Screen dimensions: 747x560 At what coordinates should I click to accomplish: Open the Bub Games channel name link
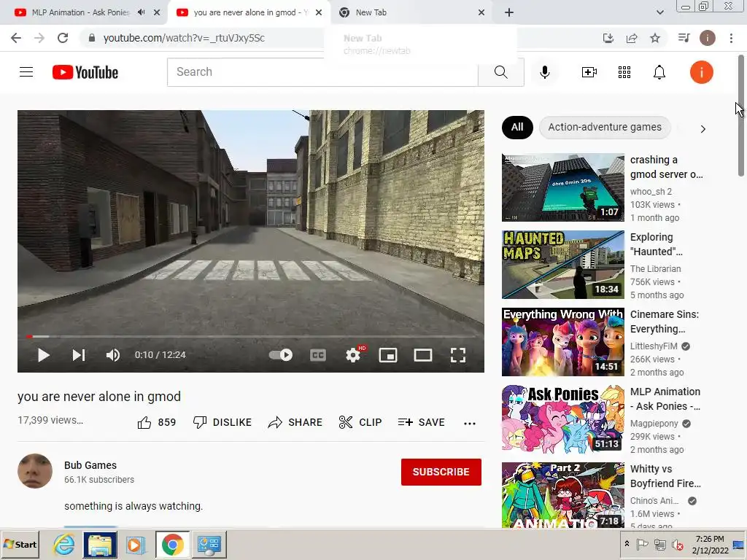[90, 465]
